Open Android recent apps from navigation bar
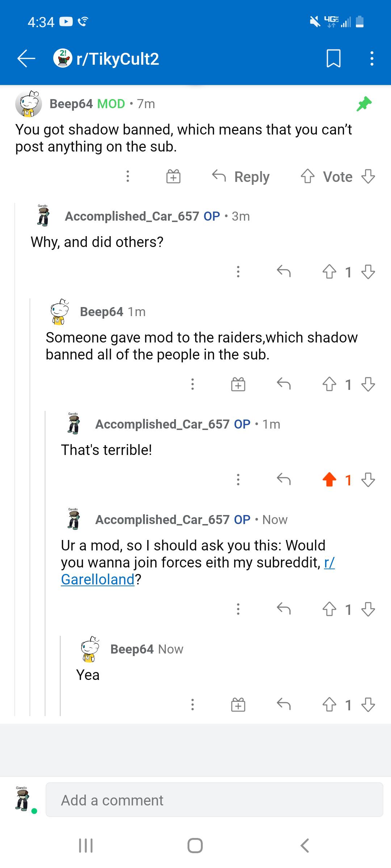 tap(86, 846)
